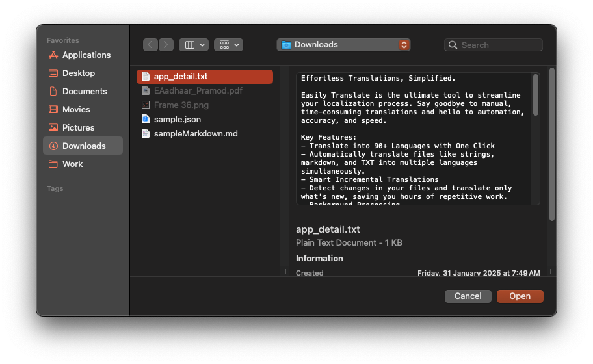Open Movies in the sidebar
The image size is (593, 364).
click(83, 109)
